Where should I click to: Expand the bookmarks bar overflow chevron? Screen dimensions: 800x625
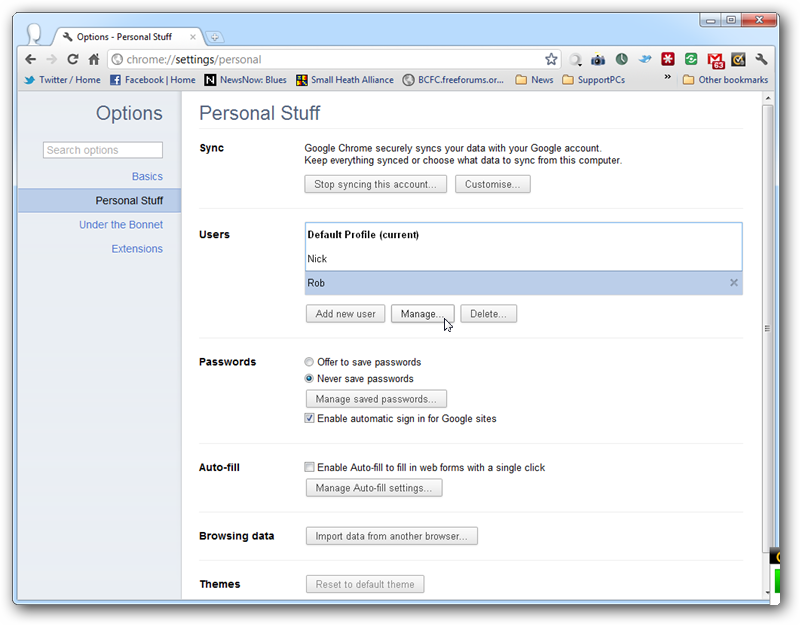point(667,77)
